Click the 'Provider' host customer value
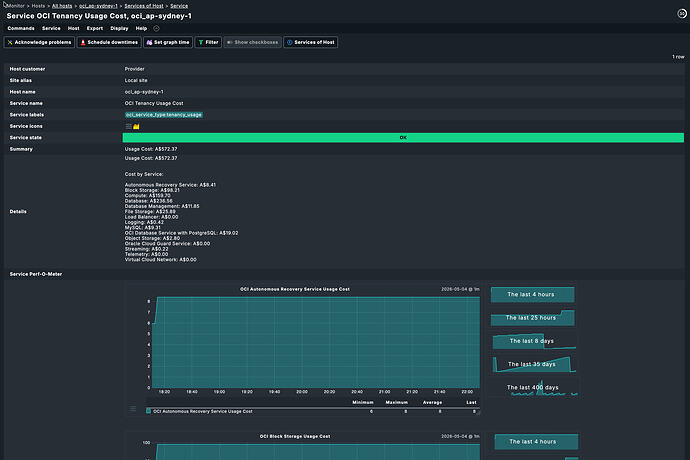690x460 pixels. 135,69
